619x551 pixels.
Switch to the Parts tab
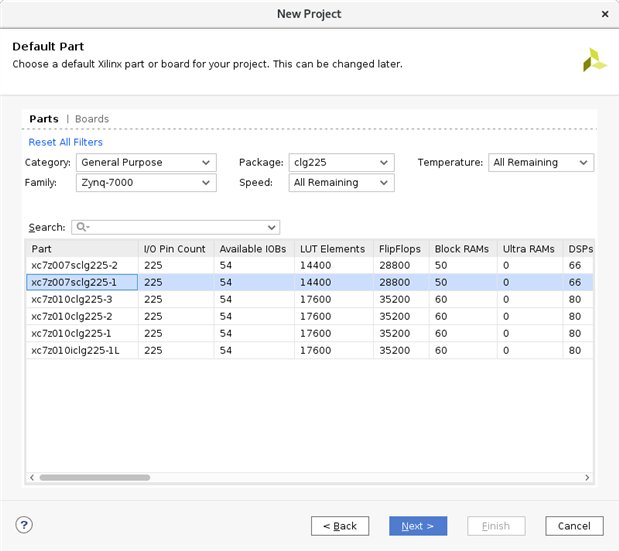[x=44, y=119]
